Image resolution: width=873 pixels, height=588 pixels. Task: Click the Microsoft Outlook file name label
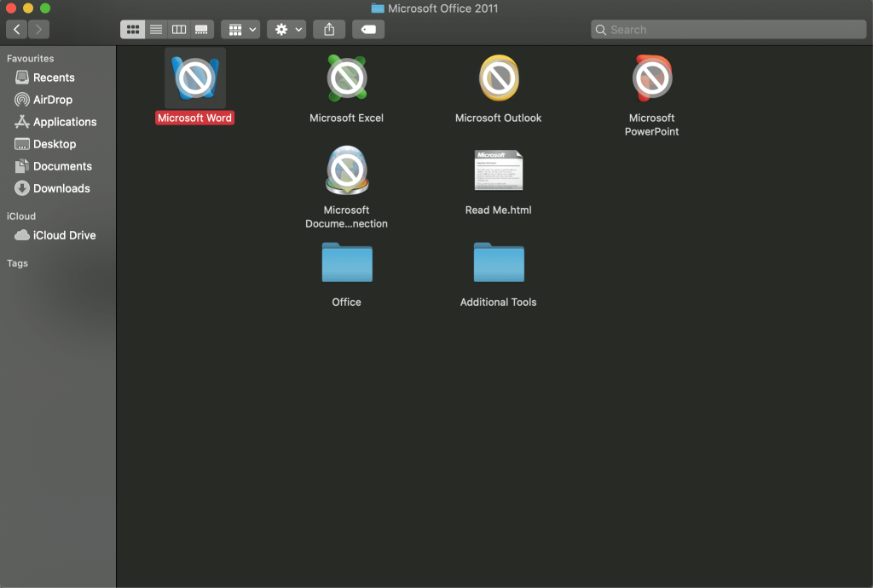pyautogui.click(x=498, y=118)
